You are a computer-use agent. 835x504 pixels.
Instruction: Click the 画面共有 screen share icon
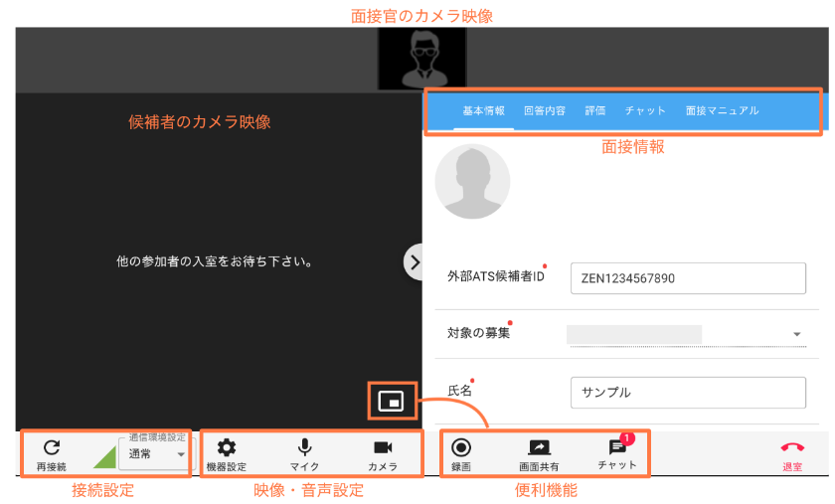coord(539,449)
